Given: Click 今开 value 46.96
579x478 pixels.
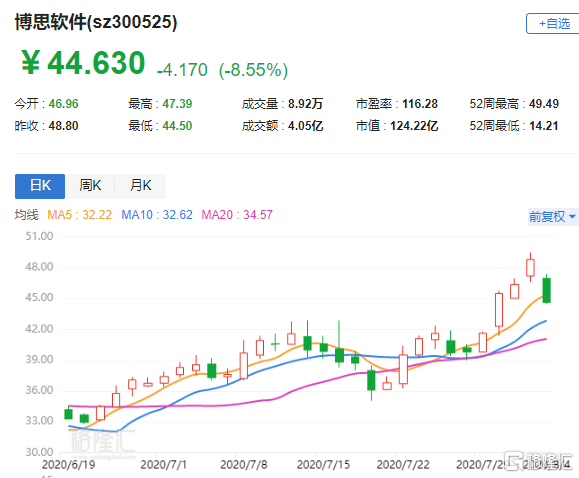Looking at the screenshot, I should [x=64, y=104].
